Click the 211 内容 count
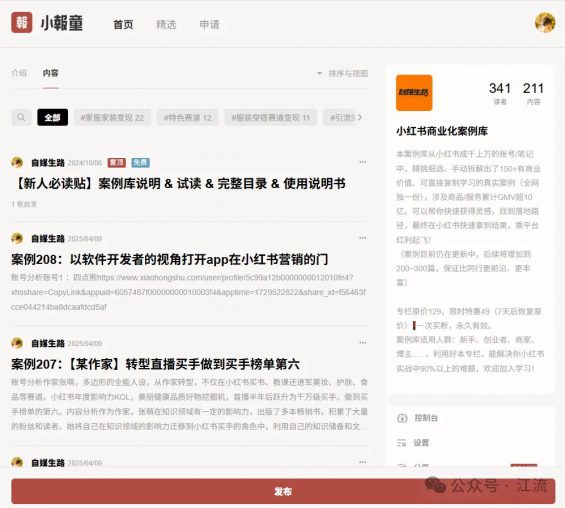Image resolution: width=565 pixels, height=508 pixels. coord(533,93)
